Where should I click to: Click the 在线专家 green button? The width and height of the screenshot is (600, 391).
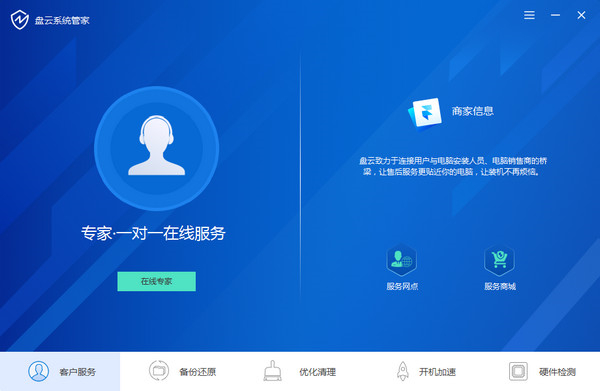pos(157,281)
